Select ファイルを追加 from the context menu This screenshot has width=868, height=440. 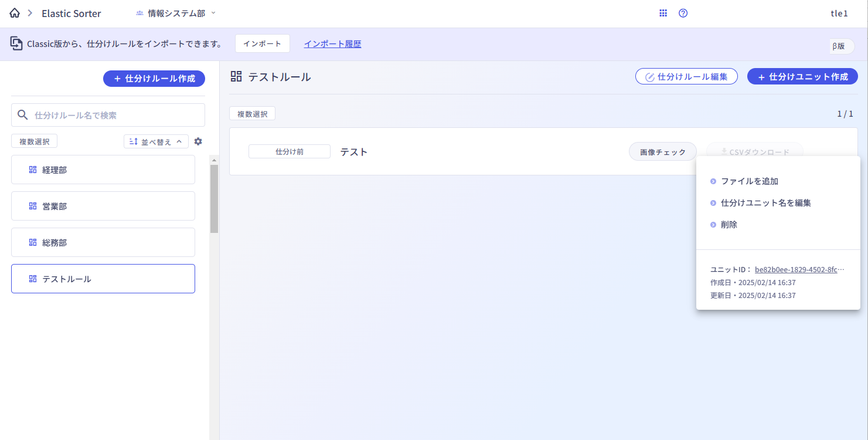(749, 181)
